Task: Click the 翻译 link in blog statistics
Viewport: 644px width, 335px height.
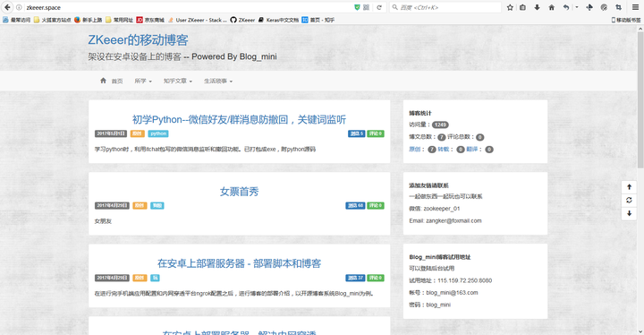Action: tap(472, 149)
